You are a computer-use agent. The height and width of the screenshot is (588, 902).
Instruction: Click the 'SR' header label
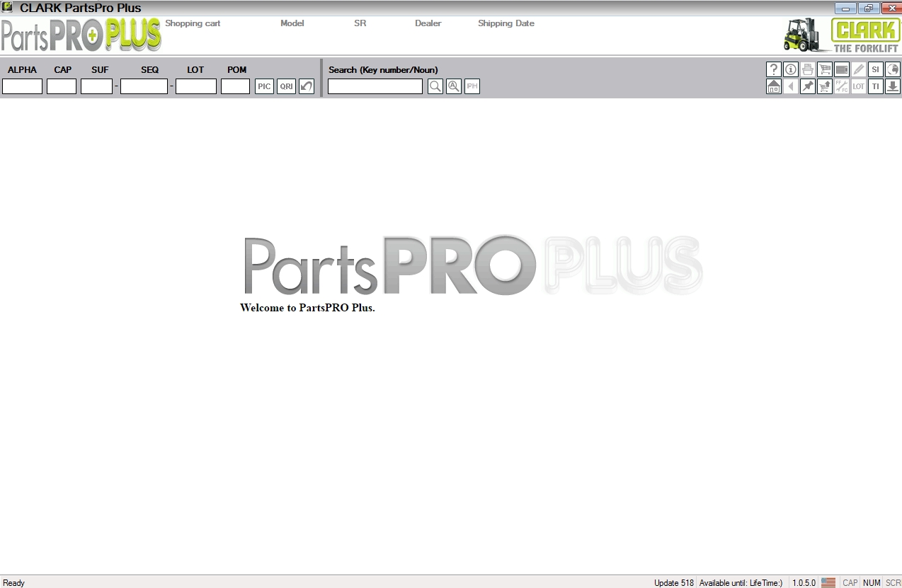[x=360, y=23]
